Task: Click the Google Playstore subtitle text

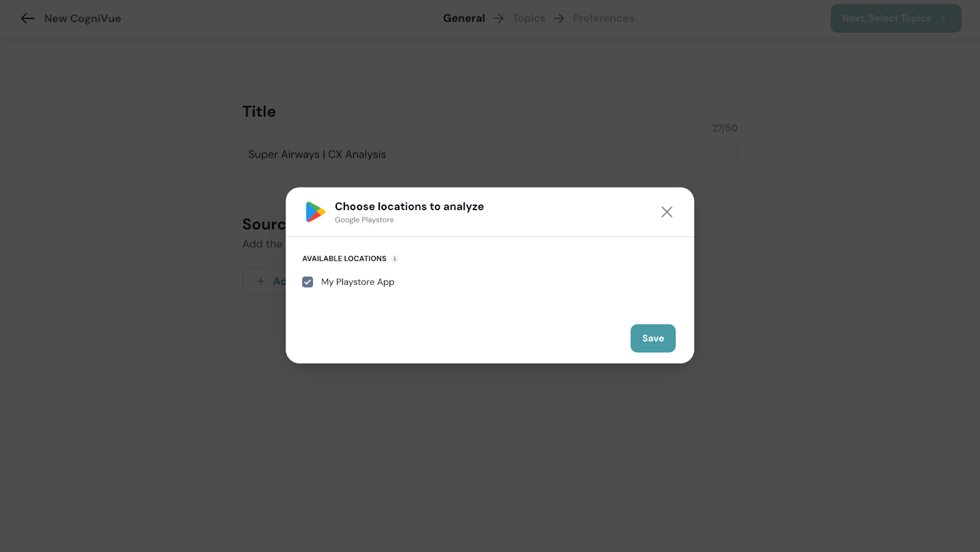Action: (364, 220)
